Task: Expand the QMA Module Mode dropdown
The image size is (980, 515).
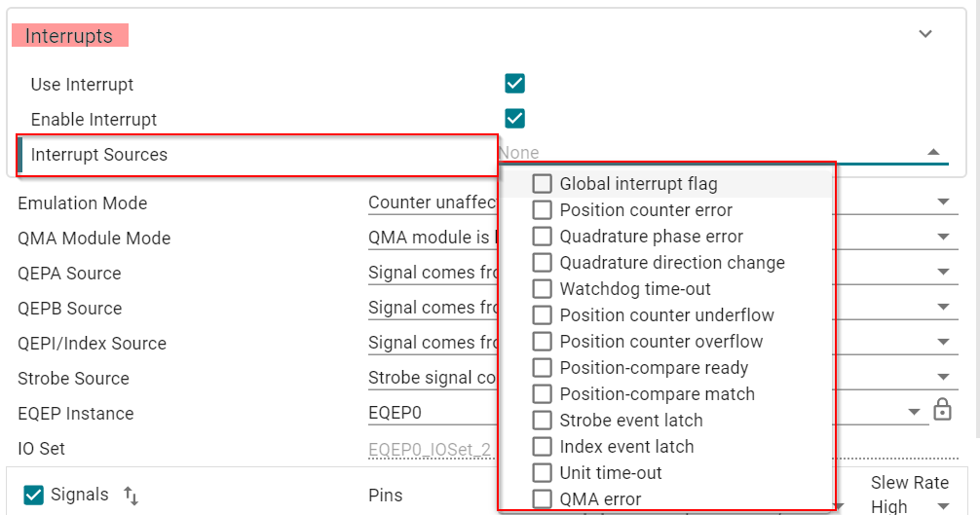Action: tap(942, 238)
